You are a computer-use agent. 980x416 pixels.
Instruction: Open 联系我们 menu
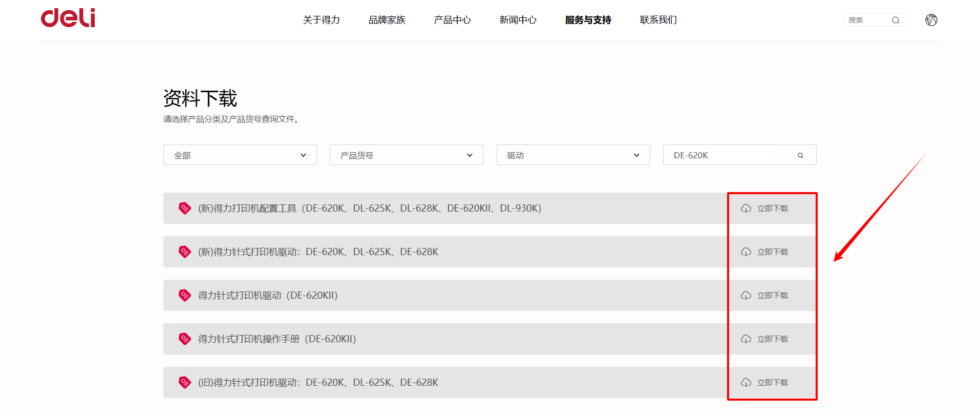pos(658,20)
